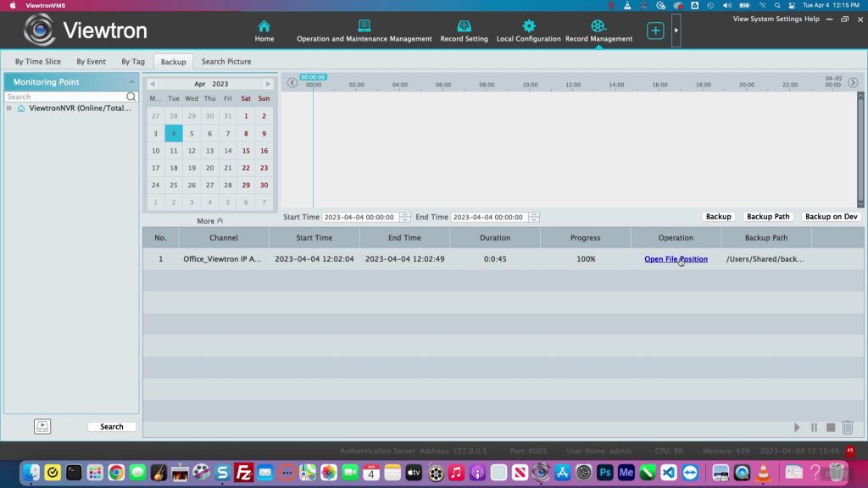Open VLC from the dock
This screenshot has width=868, height=488.
click(x=764, y=473)
